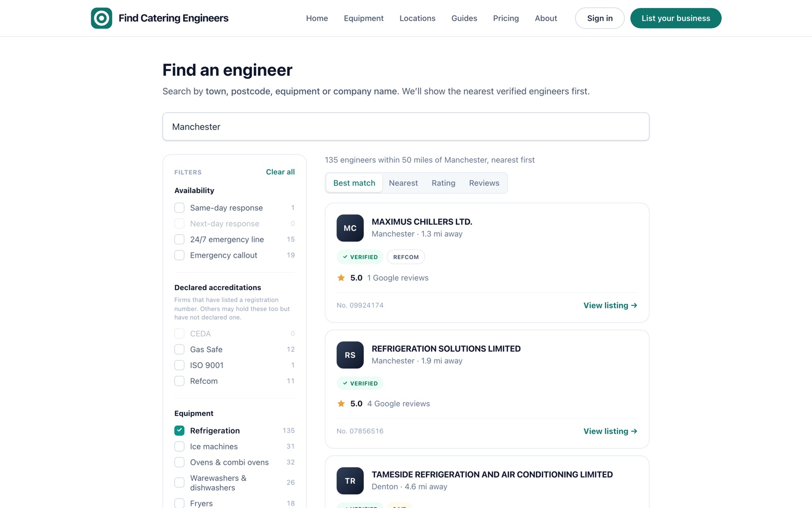812x508 pixels.
Task: Click company number 07856516
Action: [360, 431]
